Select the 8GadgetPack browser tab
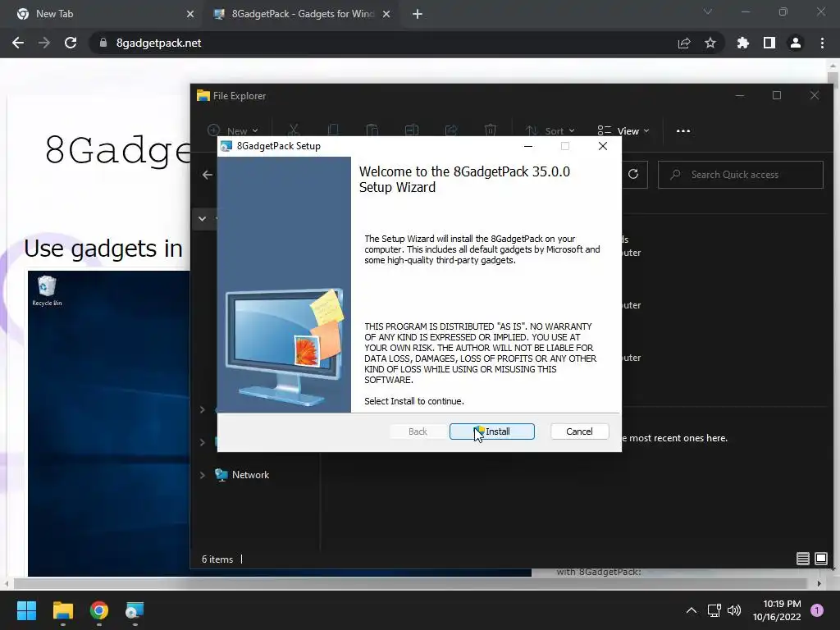Screen dimensions: 840x630 (303, 14)
